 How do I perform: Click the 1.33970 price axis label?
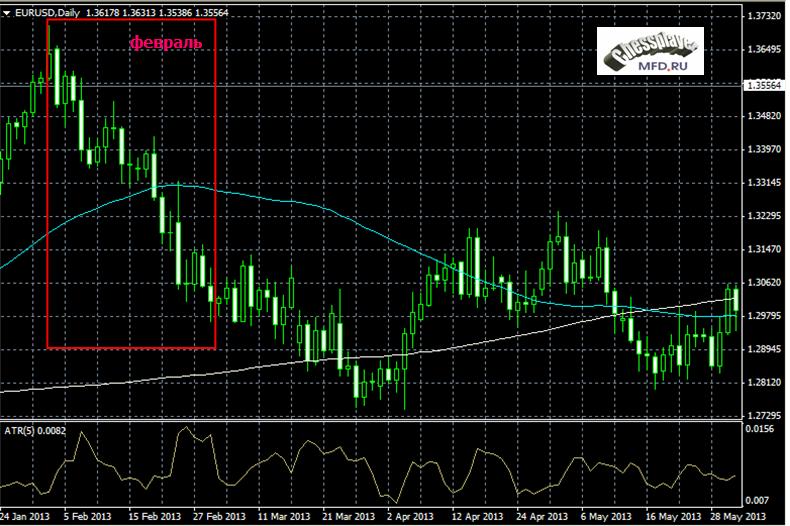[765, 150]
